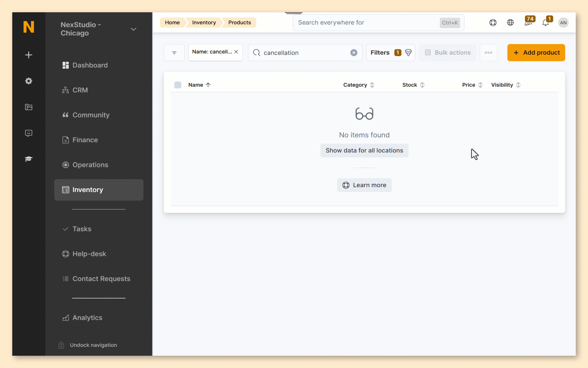The width and height of the screenshot is (588, 368).
Task: Open Contact Requests in the navigation
Action: pos(99,279)
